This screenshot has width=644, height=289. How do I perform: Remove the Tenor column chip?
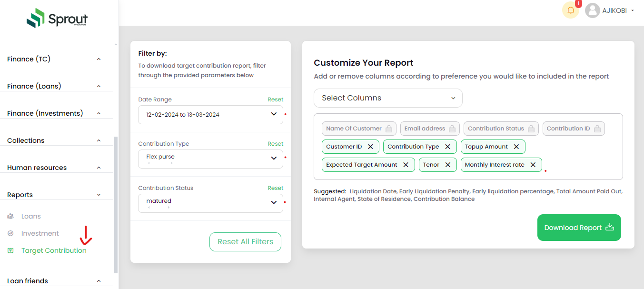click(x=447, y=165)
